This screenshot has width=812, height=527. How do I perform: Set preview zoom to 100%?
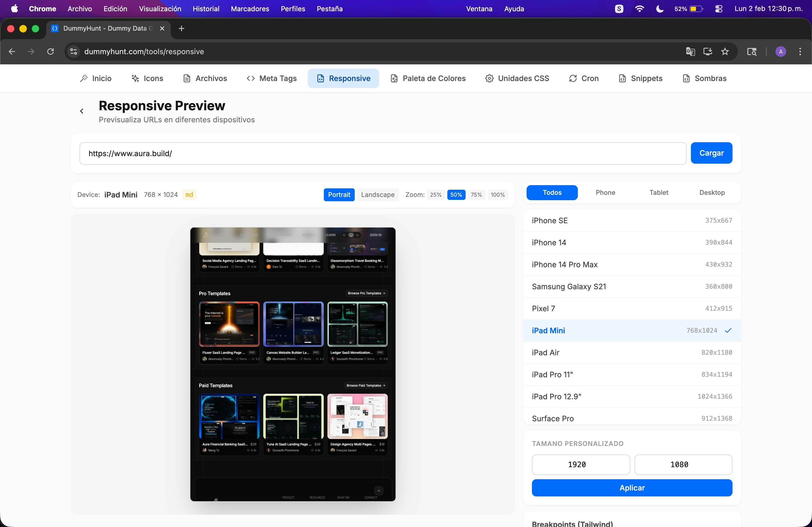tap(498, 195)
